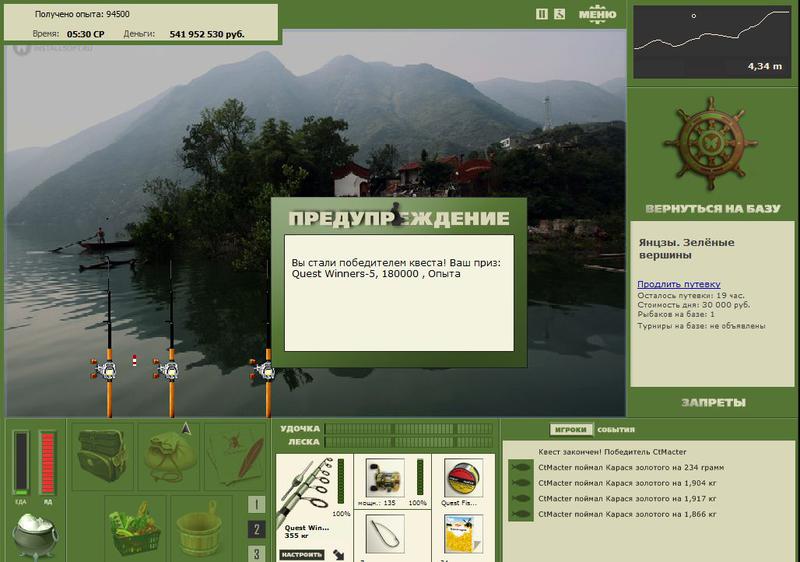The image size is (800, 562).
Task: Click the Продлить путевку link
Action: [679, 284]
